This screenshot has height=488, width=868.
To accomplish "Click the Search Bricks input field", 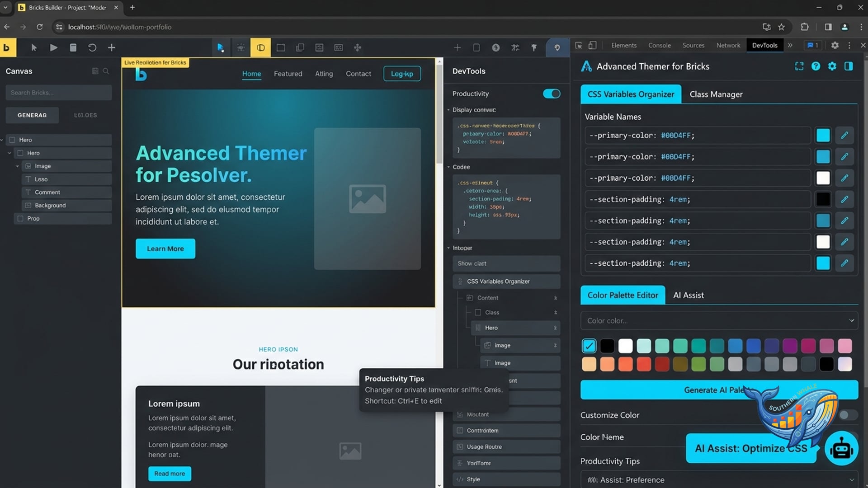I will pyautogui.click(x=59, y=93).
